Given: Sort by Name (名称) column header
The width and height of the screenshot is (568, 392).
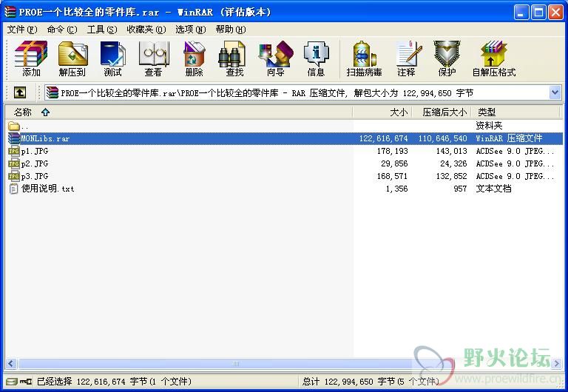Looking at the screenshot, I should pos(178,112).
